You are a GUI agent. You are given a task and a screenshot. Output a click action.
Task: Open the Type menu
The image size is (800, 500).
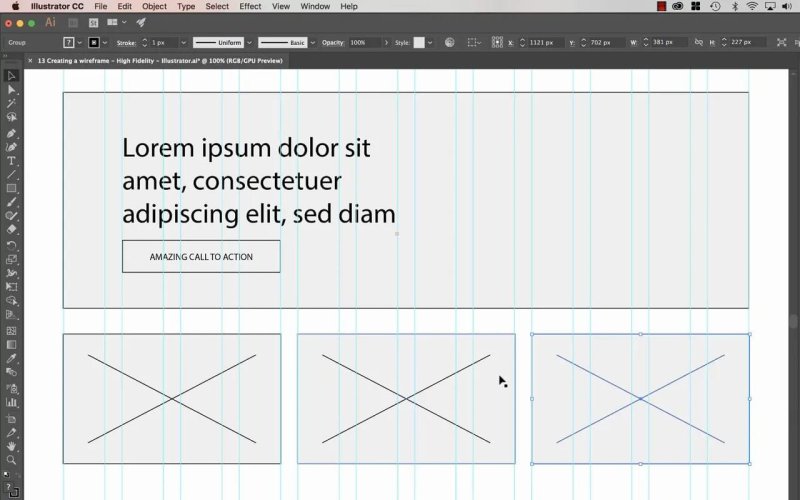click(x=186, y=7)
